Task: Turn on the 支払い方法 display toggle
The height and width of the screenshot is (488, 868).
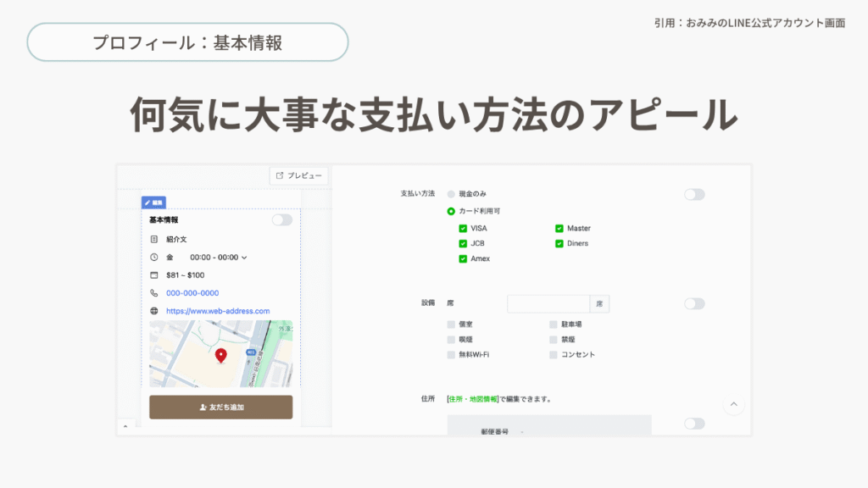Action: pyautogui.click(x=694, y=195)
